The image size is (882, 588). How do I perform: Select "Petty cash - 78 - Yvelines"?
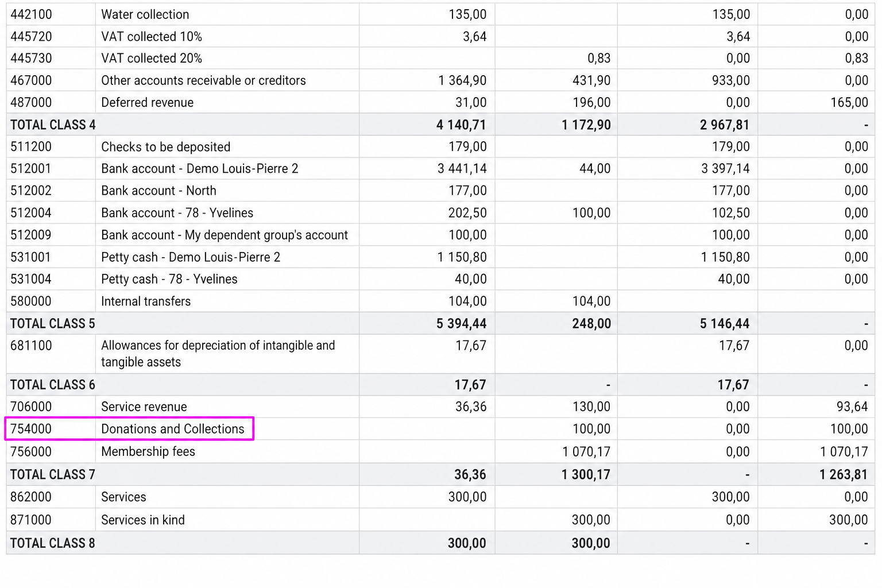(169, 279)
